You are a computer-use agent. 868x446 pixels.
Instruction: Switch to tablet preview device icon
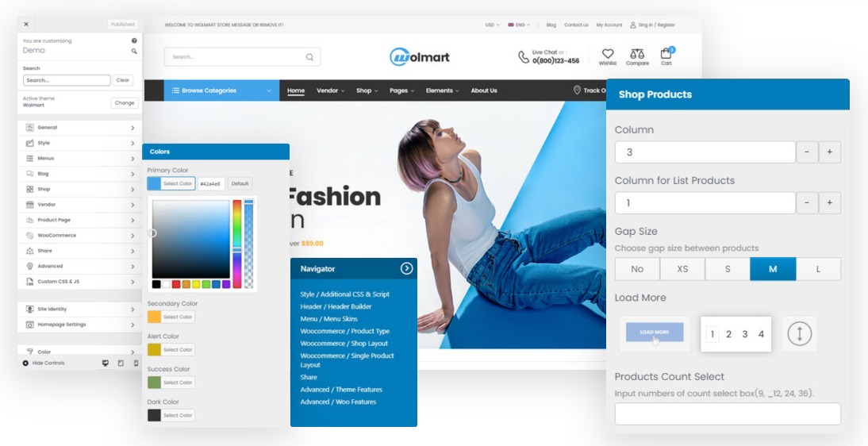pyautogui.click(x=121, y=363)
